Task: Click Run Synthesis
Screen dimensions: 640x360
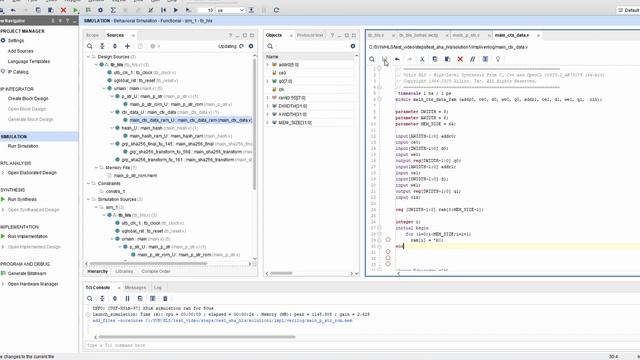Action: [x=22, y=199]
